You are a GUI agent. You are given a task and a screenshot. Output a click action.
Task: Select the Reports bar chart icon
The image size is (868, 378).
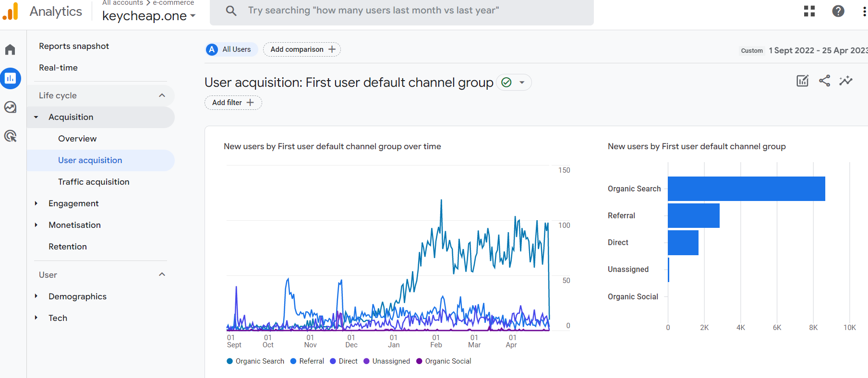pyautogui.click(x=10, y=78)
